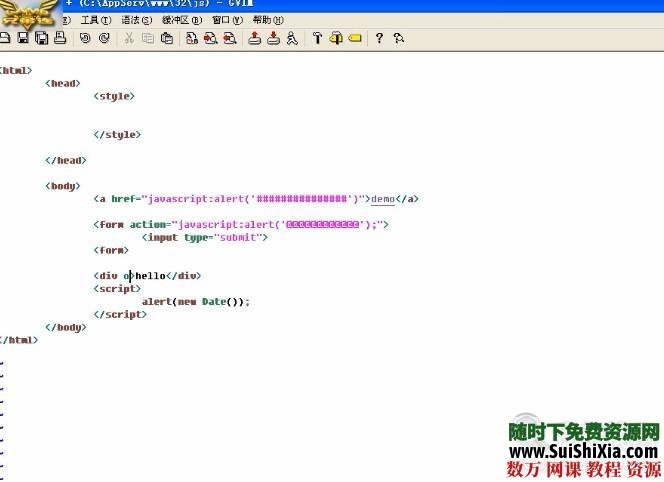Open the 窗口(W) menu
Image resolution: width=664 pixels, height=482 pixels.
point(227,20)
